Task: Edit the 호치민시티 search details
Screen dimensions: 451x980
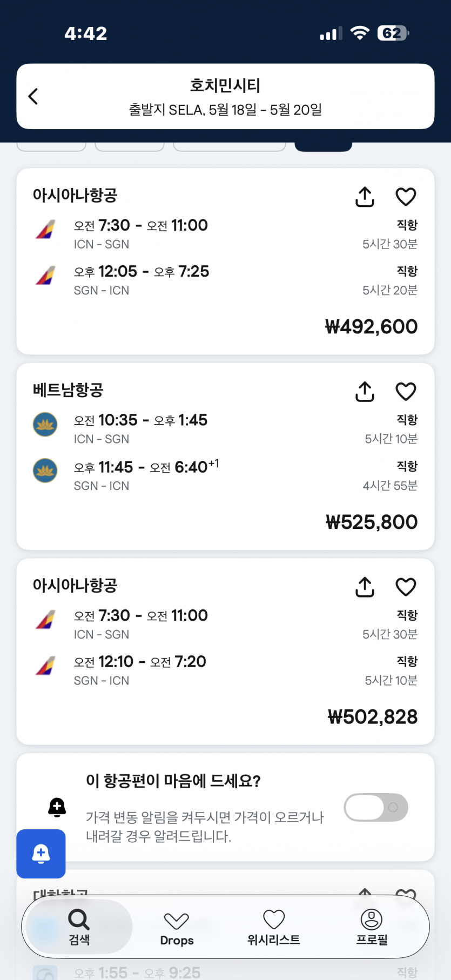Action: click(225, 97)
